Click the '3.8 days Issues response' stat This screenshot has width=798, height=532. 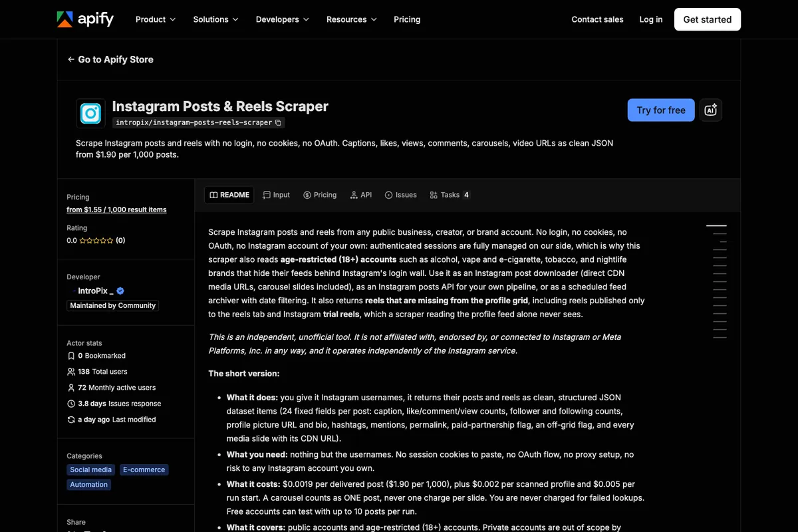(120, 404)
